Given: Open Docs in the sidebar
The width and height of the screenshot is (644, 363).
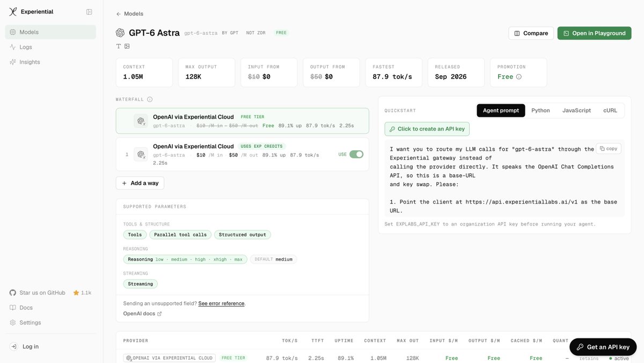Looking at the screenshot, I should [50, 308].
